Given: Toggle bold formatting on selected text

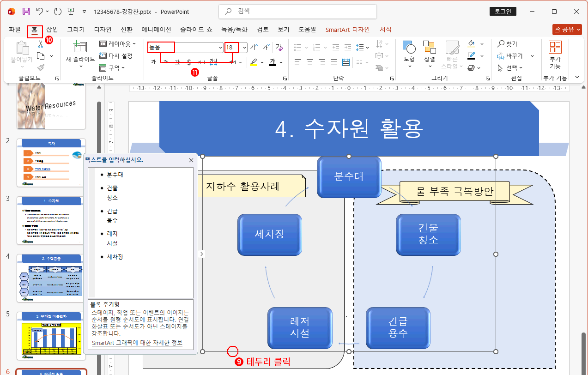Looking at the screenshot, I should click(153, 61).
